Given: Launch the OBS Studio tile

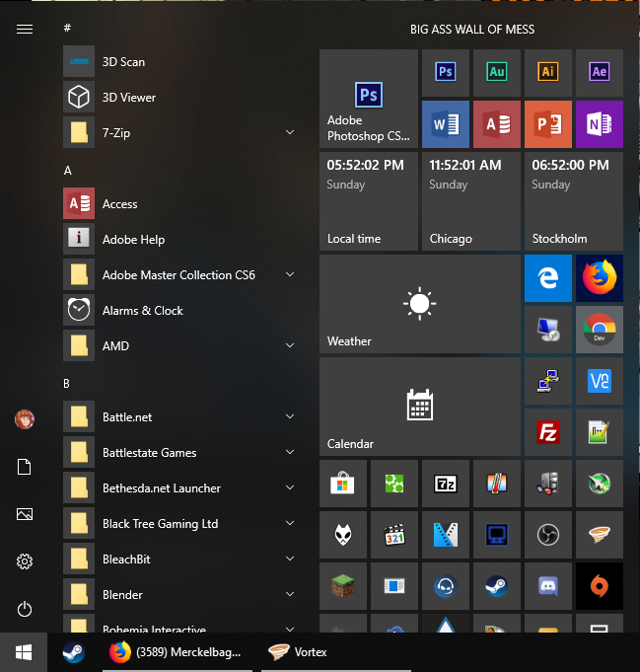Looking at the screenshot, I should (548, 535).
